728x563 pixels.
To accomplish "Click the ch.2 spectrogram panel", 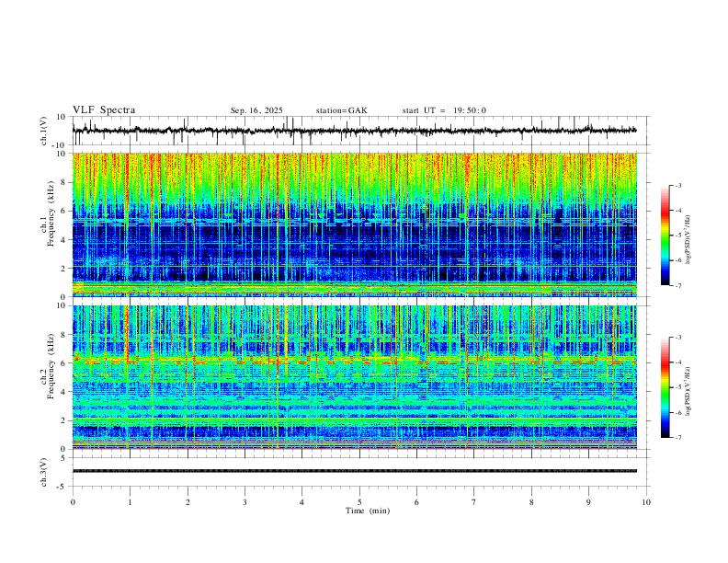I will 354,377.
